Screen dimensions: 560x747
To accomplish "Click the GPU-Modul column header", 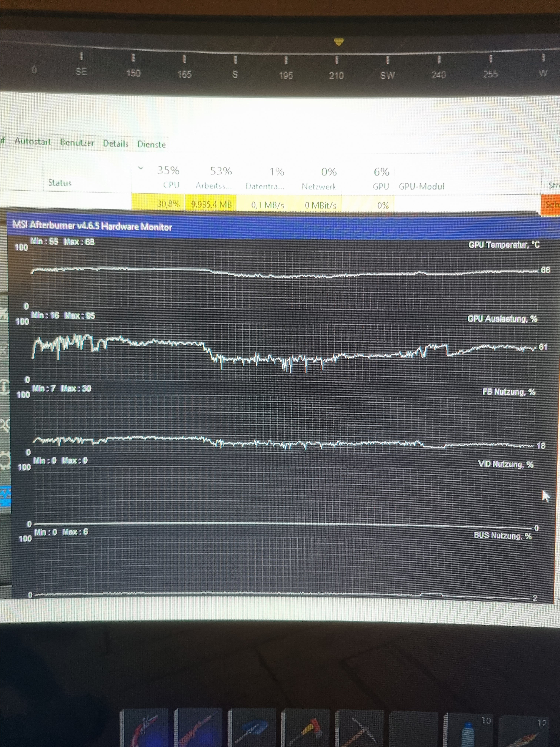I will click(x=421, y=186).
